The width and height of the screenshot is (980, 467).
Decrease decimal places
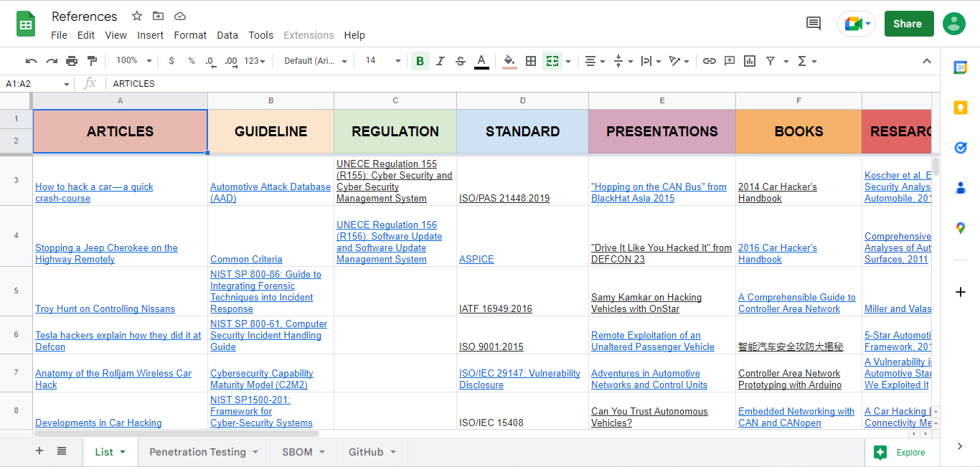tap(209, 61)
